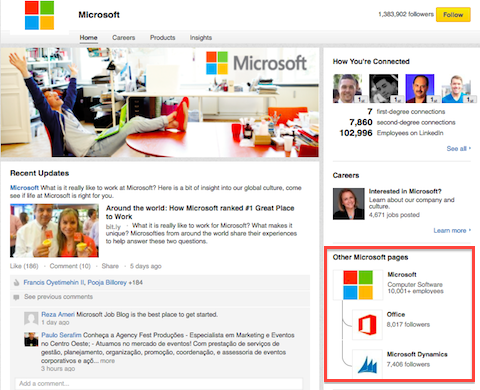Like the update with 186 likes
The image size is (480, 390).
(24, 266)
